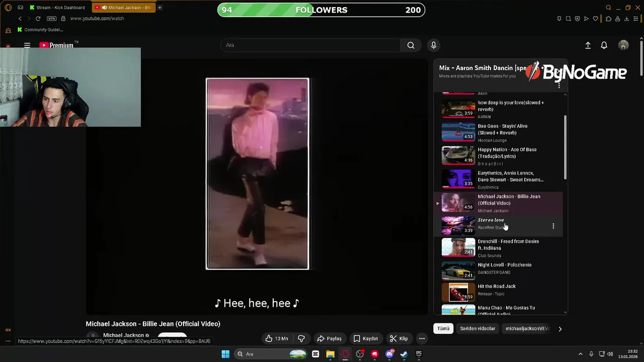Viewport: 644px width, 362px height.
Task: Click the 'Klip' clip button
Action: pos(398,338)
